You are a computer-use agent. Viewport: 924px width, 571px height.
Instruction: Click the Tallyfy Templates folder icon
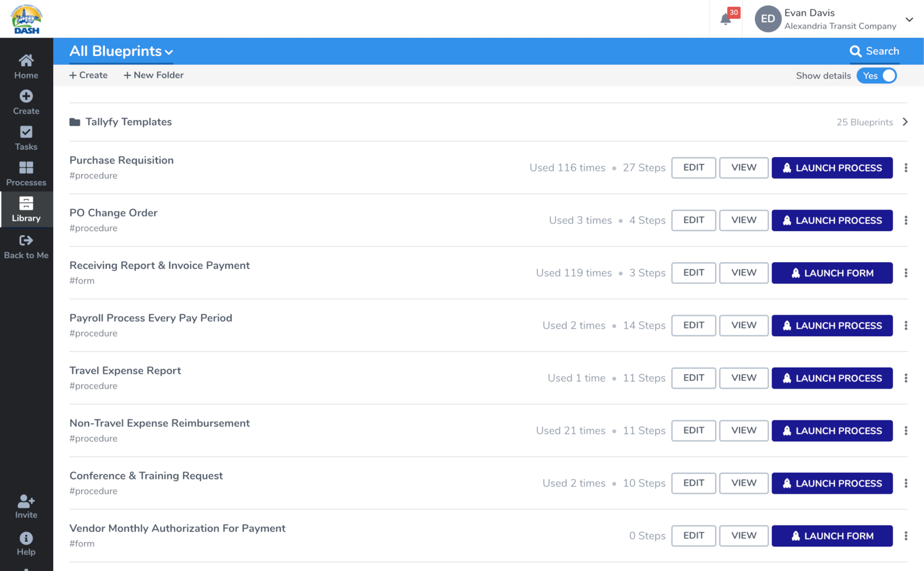(x=74, y=122)
